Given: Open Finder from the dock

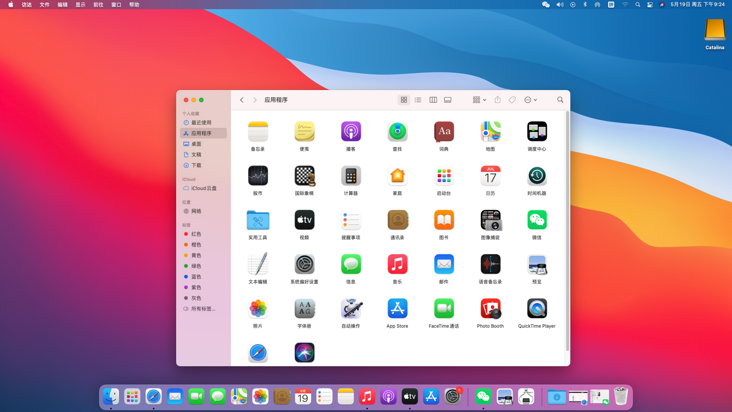Looking at the screenshot, I should point(111,397).
